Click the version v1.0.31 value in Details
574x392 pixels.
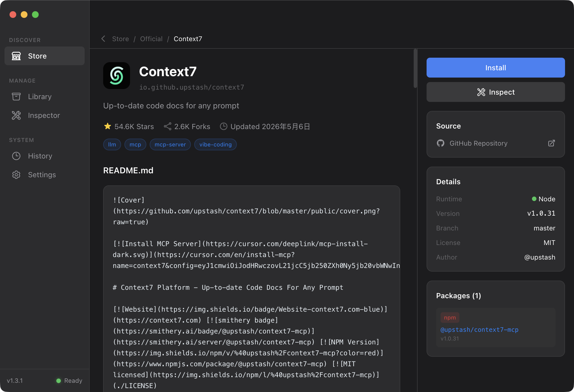541,213
